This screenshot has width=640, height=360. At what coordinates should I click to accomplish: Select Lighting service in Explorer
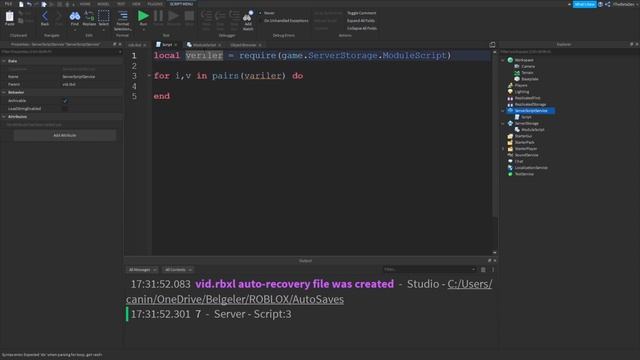(x=522, y=92)
